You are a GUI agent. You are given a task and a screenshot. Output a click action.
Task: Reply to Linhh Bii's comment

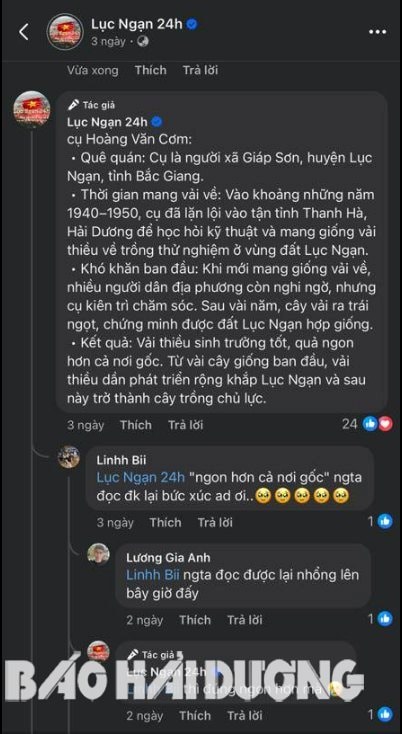[215, 522]
